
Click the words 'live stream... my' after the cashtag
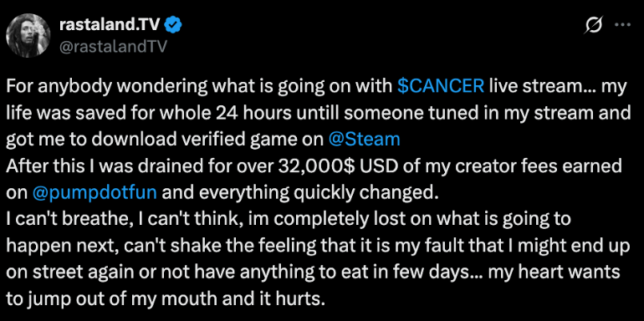[558, 86]
